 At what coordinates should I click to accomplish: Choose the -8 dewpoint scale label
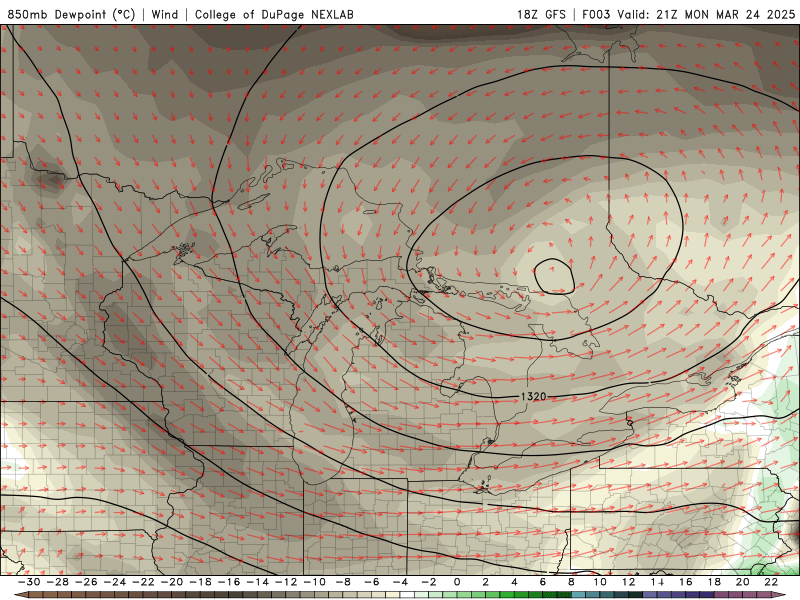click(x=343, y=582)
